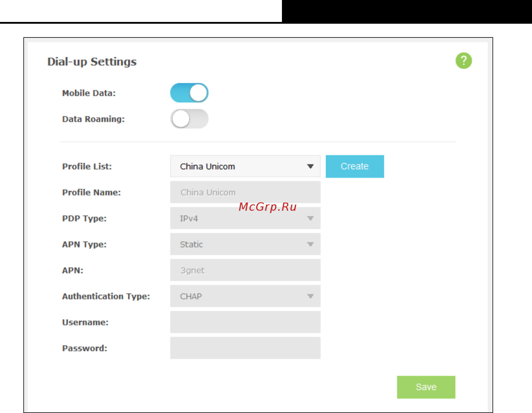Click the Profile List label
The image size is (532, 413).
[x=87, y=167]
